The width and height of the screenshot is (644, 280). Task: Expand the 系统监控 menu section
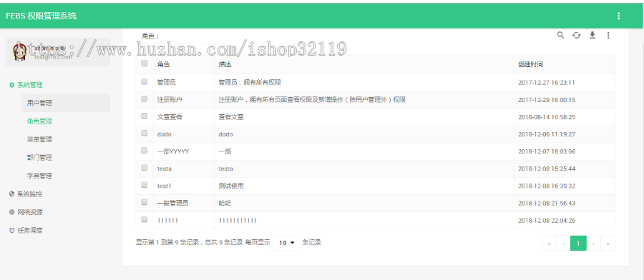[29, 194]
